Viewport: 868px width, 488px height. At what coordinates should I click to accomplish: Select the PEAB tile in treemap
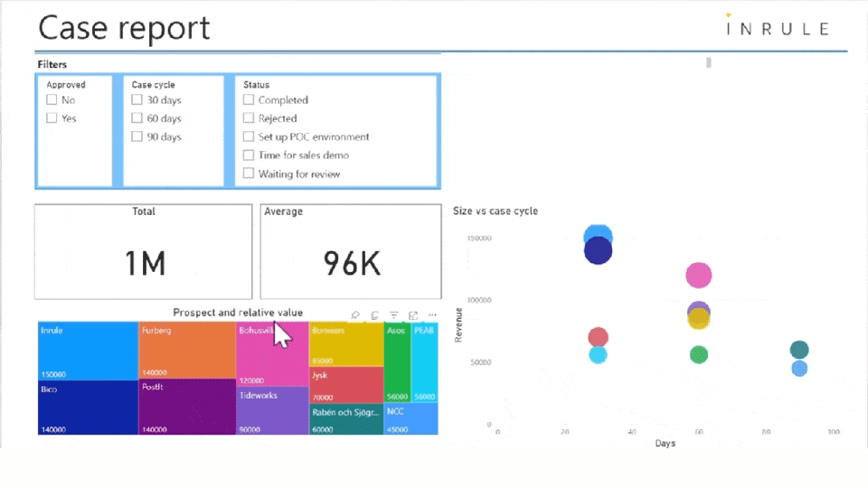pyautogui.click(x=425, y=361)
